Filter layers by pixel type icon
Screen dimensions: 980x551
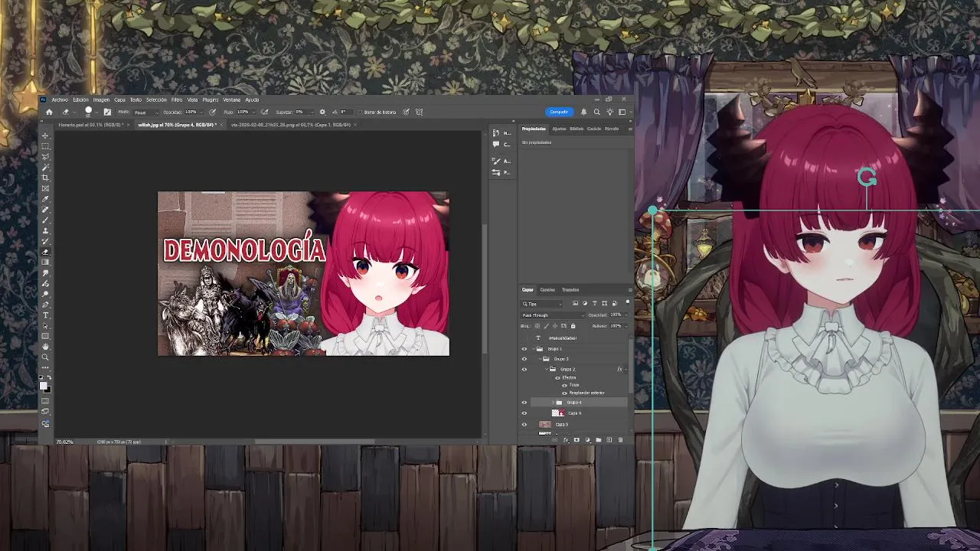(575, 304)
